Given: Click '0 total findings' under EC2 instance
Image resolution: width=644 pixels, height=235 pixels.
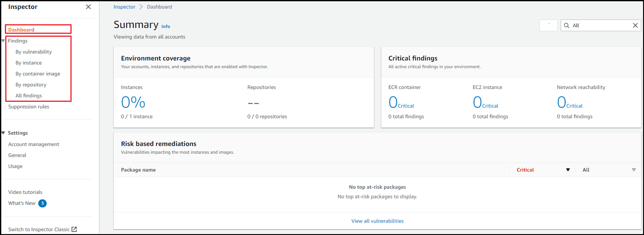Looking at the screenshot, I should [x=490, y=116].
